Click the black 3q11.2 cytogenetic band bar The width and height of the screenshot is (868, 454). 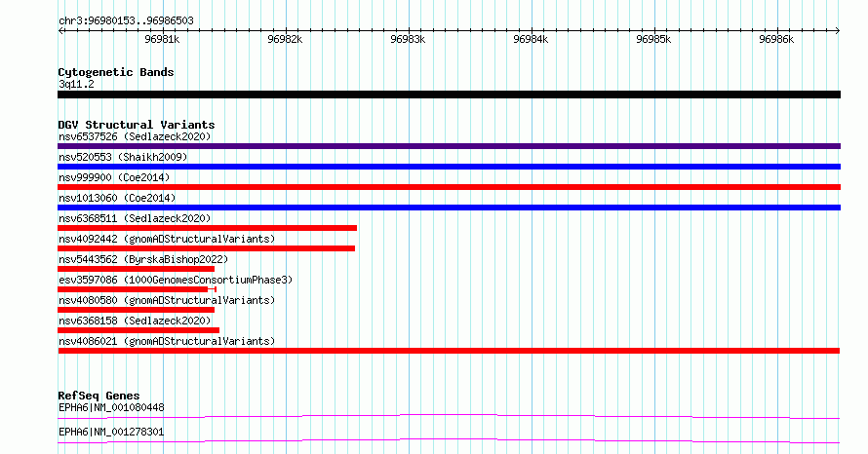[449, 95]
